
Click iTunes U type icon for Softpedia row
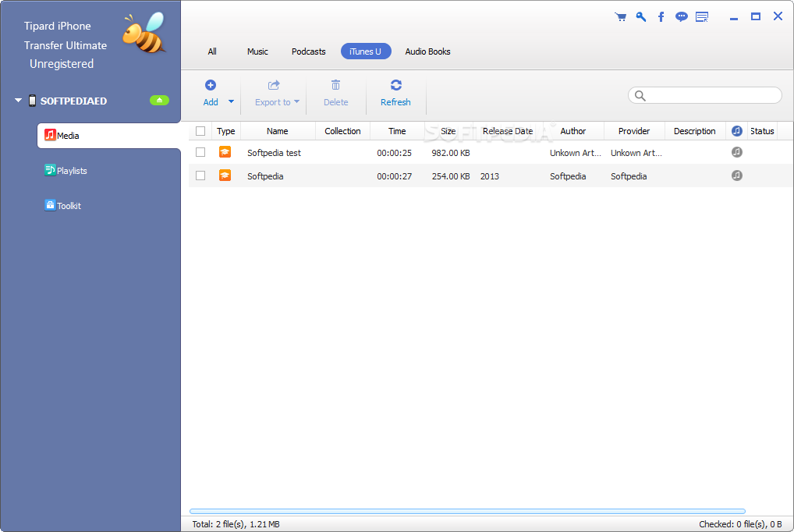(225, 176)
